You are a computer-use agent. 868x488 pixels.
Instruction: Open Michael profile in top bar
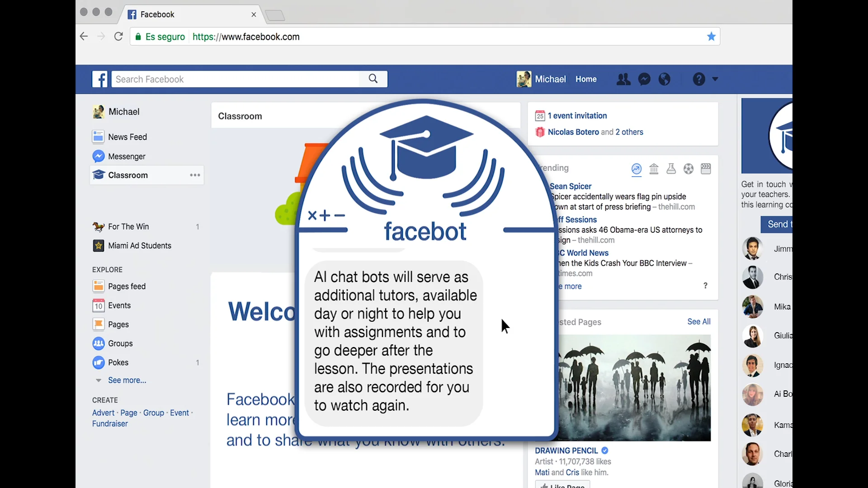541,79
